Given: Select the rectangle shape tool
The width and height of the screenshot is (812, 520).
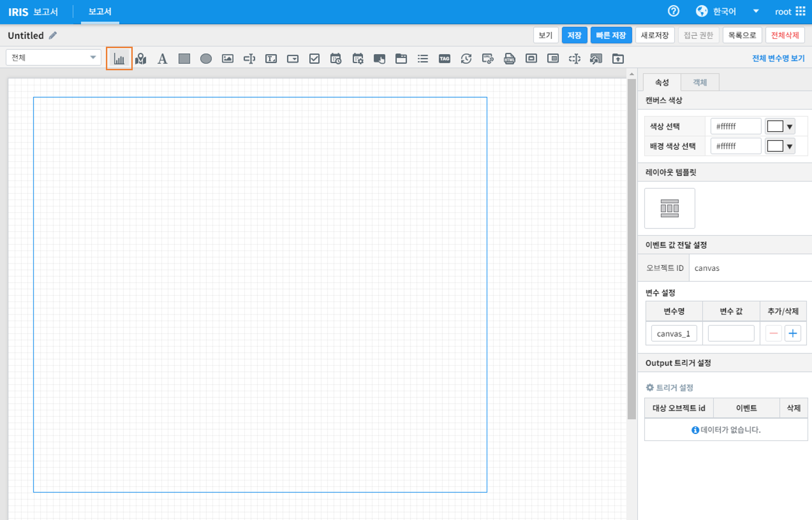Looking at the screenshot, I should 184,59.
